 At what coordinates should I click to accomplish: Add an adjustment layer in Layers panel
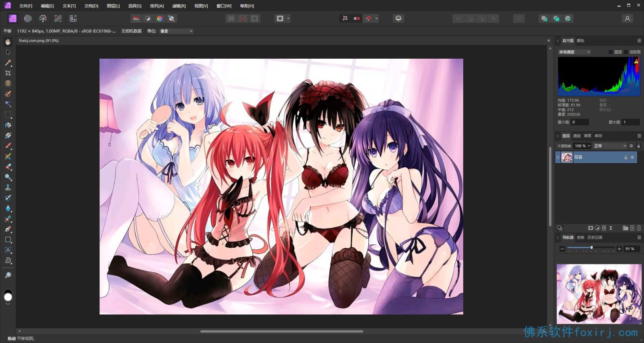coord(597,228)
